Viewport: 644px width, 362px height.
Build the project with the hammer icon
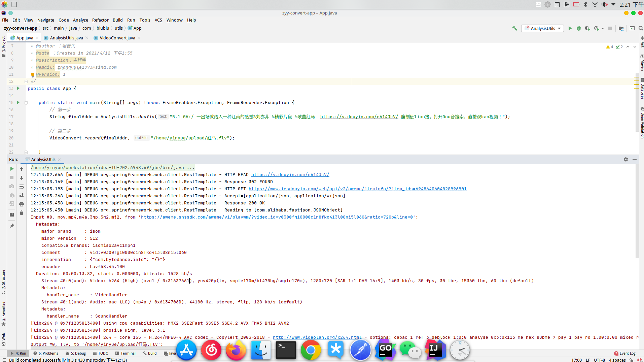[514, 28]
